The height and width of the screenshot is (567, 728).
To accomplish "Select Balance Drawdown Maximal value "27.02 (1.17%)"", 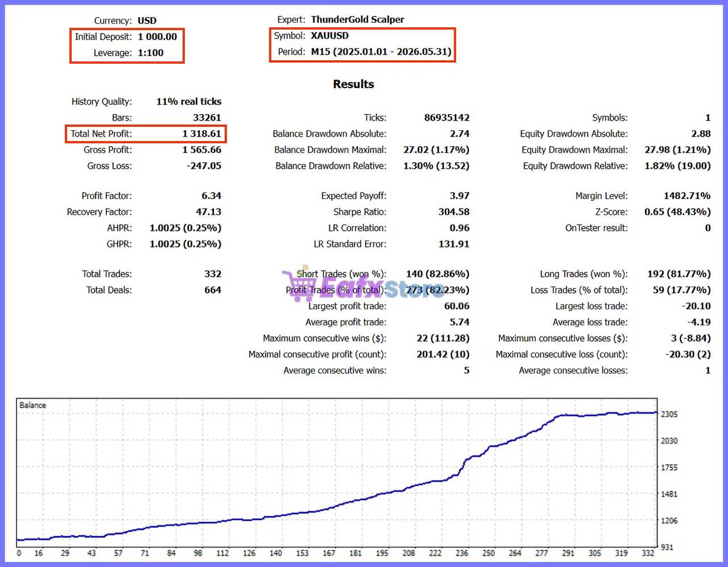I will [x=437, y=150].
